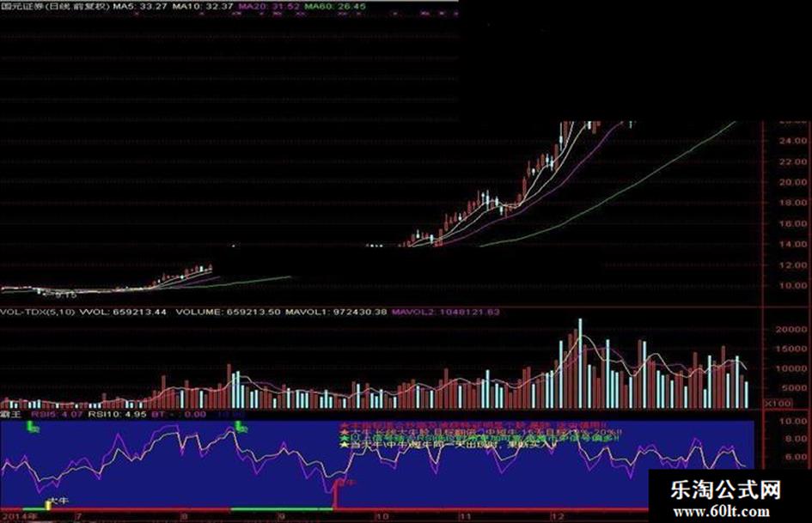
Task: Click the 15000 volume axis label
Action: 791,349
